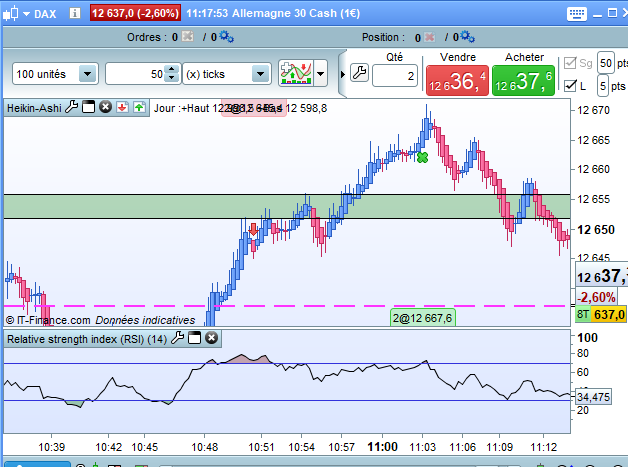Viewport: 628px width, 467px height.
Task: Open the keyboard shortcuts icon in title bar
Action: 577,14
